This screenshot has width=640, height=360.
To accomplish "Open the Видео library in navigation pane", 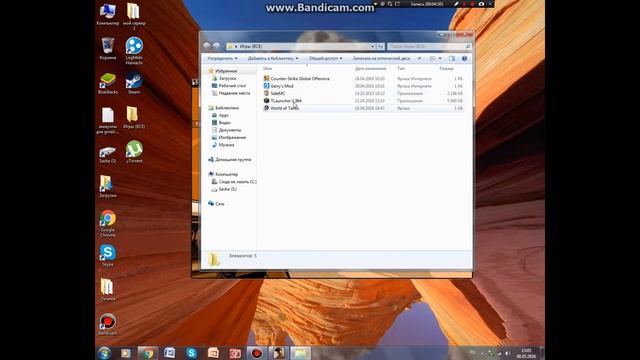I will pyautogui.click(x=221, y=122).
